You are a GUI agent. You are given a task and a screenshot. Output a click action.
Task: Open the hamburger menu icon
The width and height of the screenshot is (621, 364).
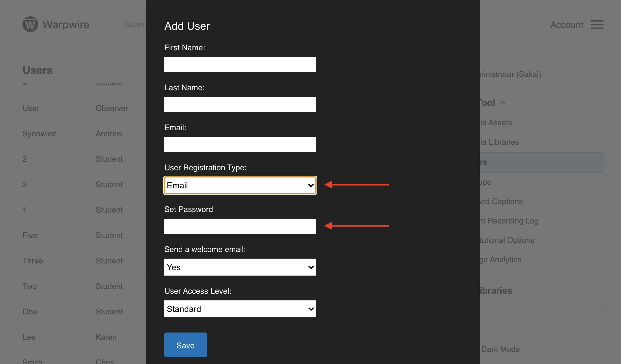pyautogui.click(x=597, y=25)
